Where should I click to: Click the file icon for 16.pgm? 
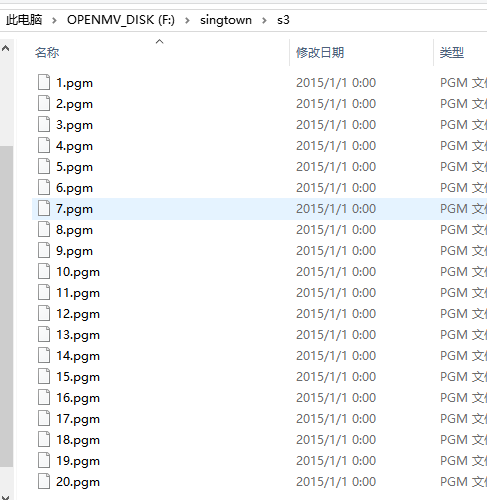click(x=44, y=397)
